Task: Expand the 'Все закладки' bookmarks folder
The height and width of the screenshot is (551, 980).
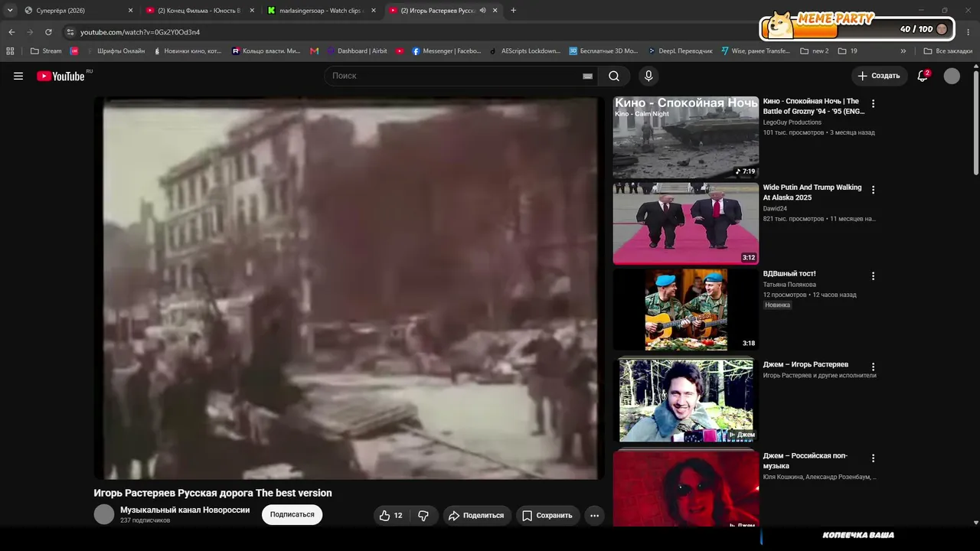Action: [x=948, y=51]
